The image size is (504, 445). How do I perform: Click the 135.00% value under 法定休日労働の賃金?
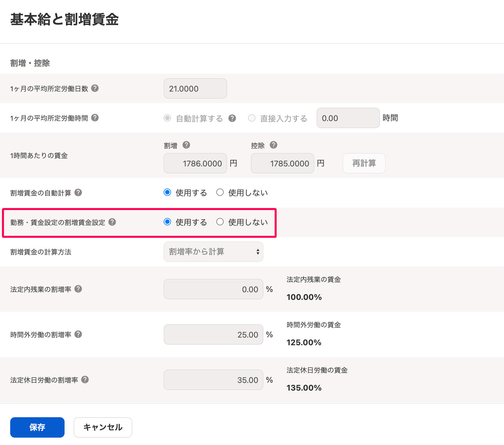point(304,388)
